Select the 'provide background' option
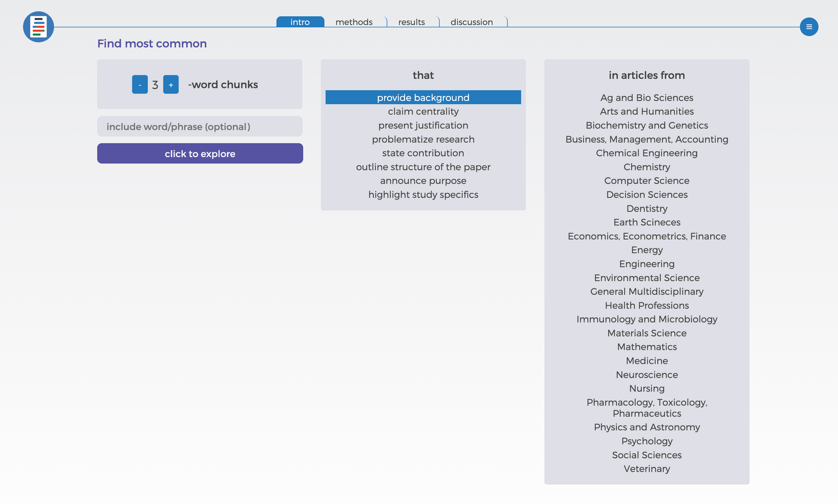 (x=423, y=98)
